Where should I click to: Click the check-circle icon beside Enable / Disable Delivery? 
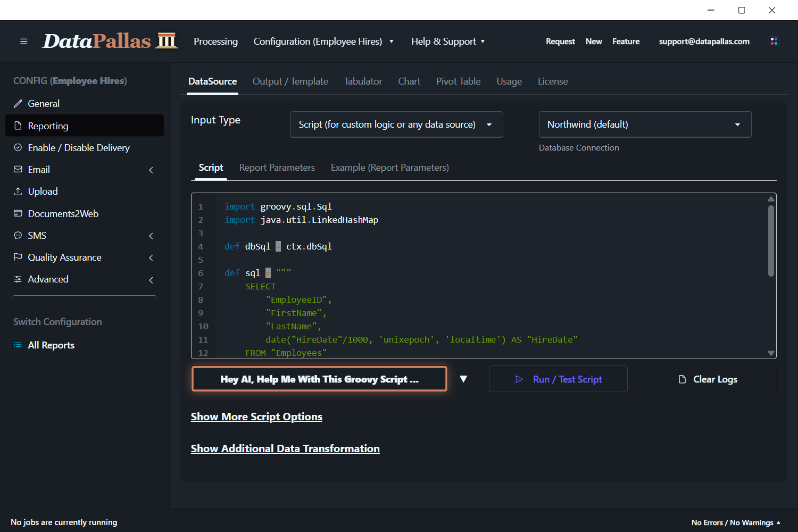pos(18,147)
